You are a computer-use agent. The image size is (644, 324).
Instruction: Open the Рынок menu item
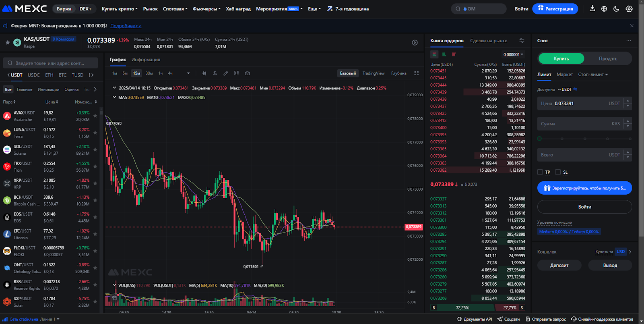tap(150, 9)
